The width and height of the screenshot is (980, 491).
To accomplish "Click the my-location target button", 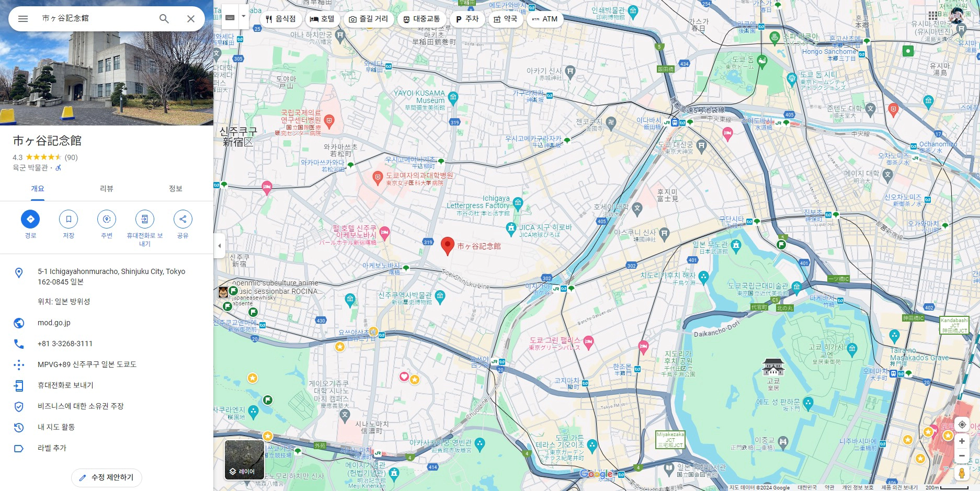I will 962,425.
